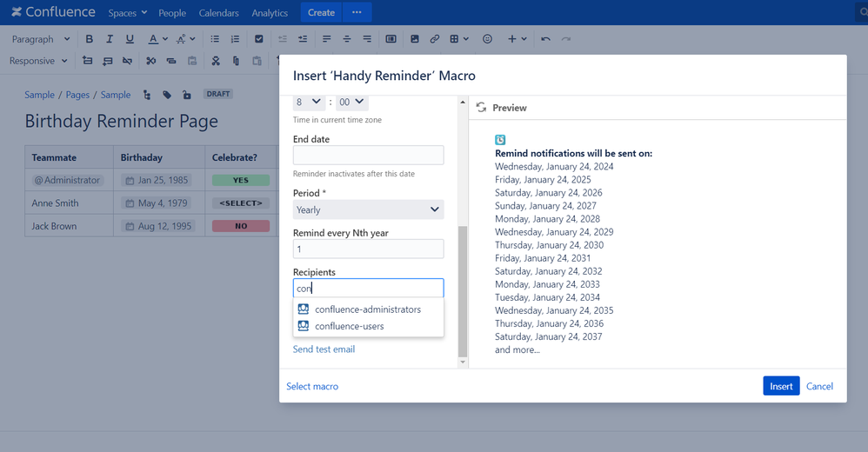Open the Sample space breadcrumb link
The width and height of the screenshot is (868, 452).
(x=39, y=95)
